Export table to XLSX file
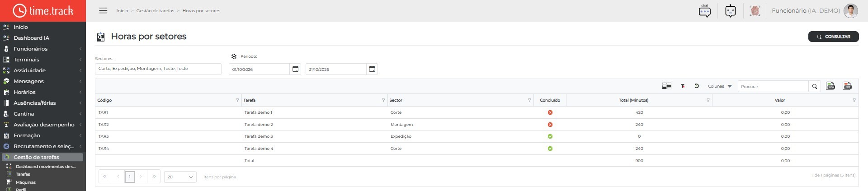Image resolution: width=868 pixels, height=191 pixels. pos(830,86)
